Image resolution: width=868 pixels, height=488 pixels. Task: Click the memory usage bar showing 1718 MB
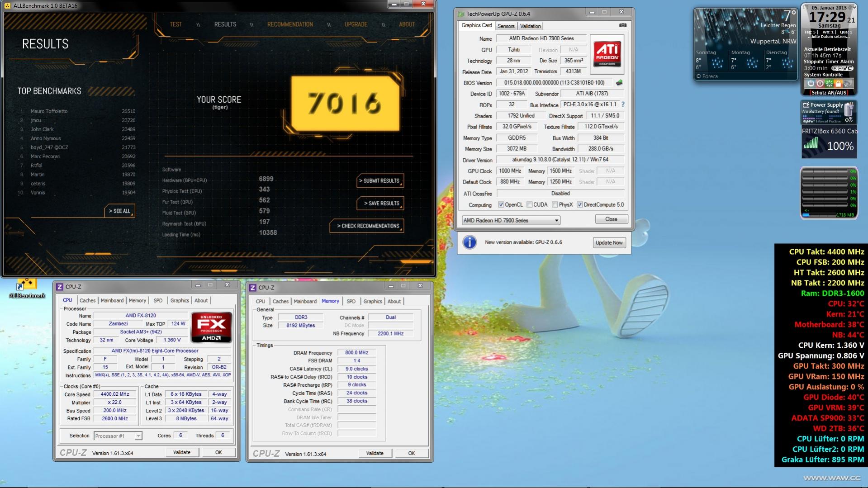point(829,215)
